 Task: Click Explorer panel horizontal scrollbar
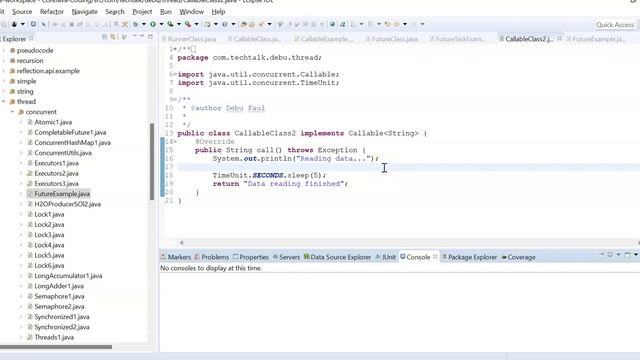tap(56, 347)
